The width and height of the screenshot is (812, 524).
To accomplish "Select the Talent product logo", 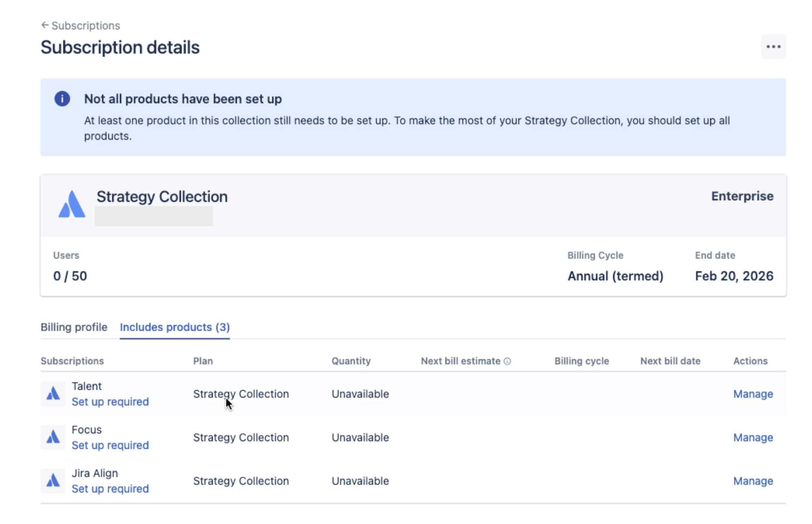I will coord(53,394).
